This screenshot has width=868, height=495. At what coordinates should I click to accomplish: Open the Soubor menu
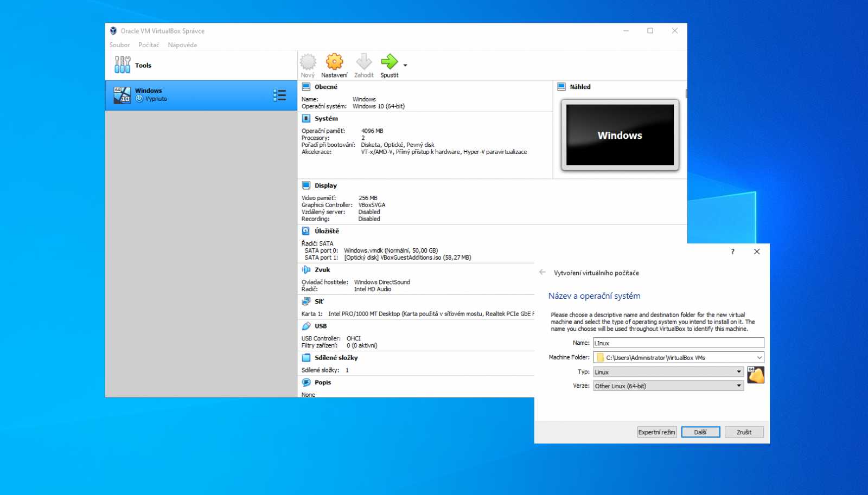click(x=119, y=45)
